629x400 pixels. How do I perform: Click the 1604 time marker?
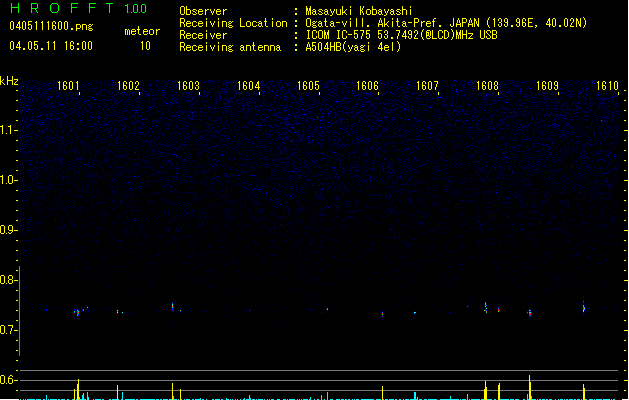click(x=248, y=86)
